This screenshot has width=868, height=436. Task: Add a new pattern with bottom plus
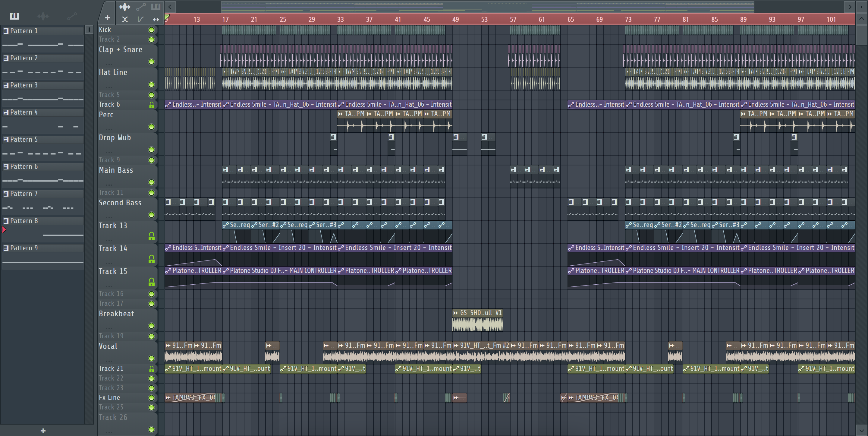click(x=43, y=431)
